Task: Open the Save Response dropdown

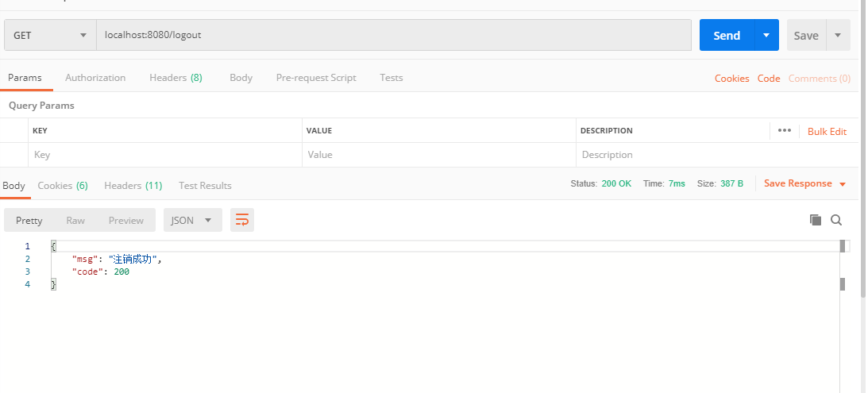Action: pyautogui.click(x=805, y=183)
